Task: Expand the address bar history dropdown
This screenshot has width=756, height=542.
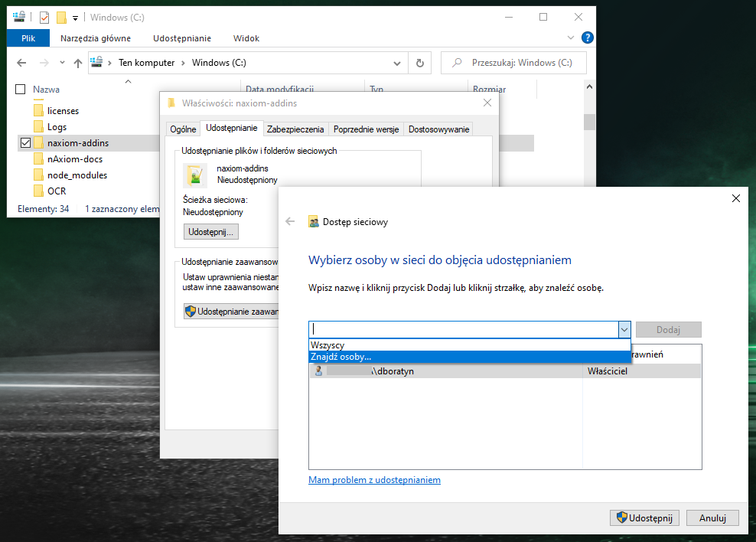Action: [397, 64]
